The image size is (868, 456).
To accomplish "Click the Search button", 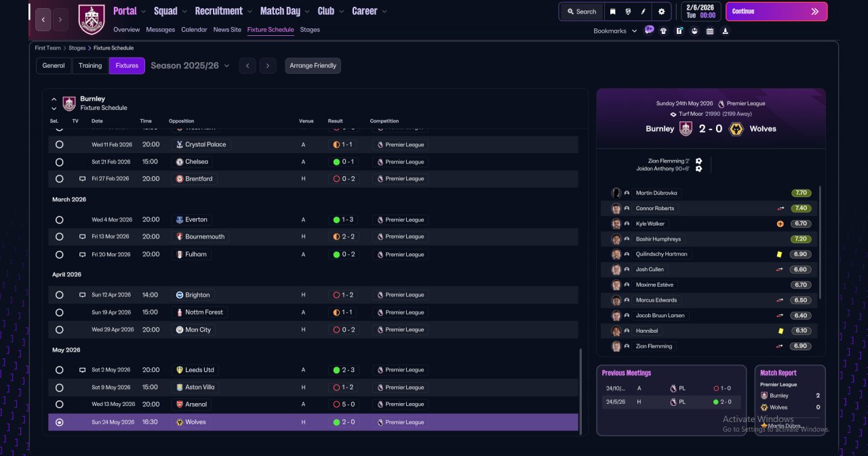I will pos(582,12).
